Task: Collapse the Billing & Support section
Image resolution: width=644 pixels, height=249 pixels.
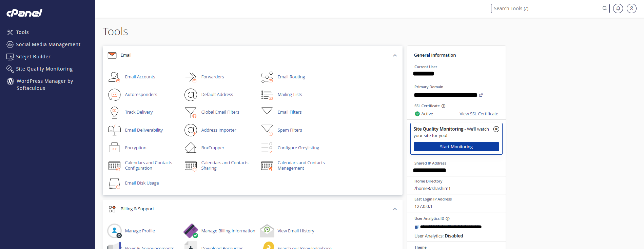Action: point(395,209)
